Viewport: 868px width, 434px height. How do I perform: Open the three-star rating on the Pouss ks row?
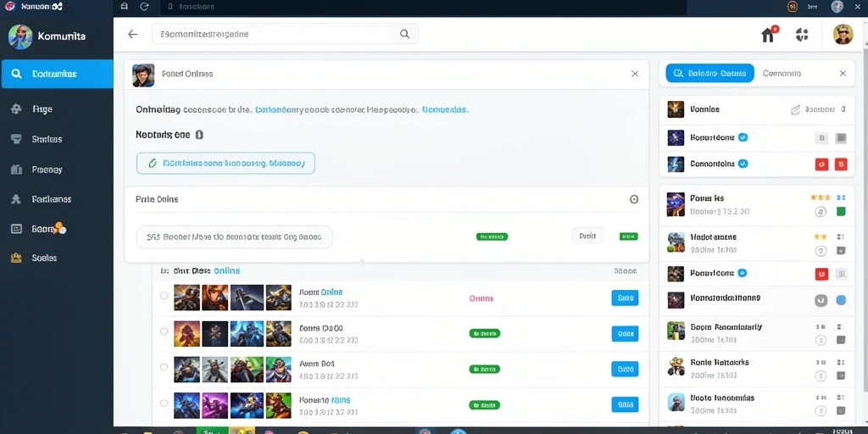[821, 197]
